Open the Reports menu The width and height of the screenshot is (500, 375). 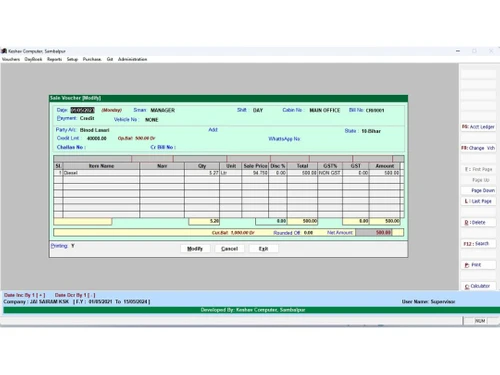pos(54,59)
